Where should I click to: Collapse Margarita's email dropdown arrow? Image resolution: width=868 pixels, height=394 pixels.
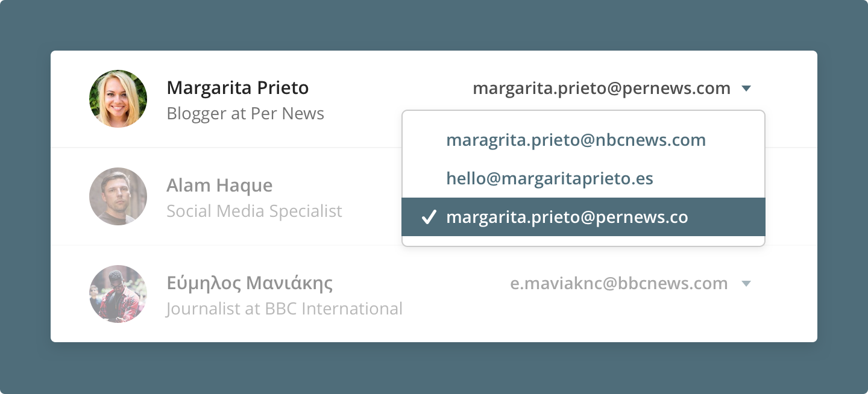pyautogui.click(x=746, y=89)
